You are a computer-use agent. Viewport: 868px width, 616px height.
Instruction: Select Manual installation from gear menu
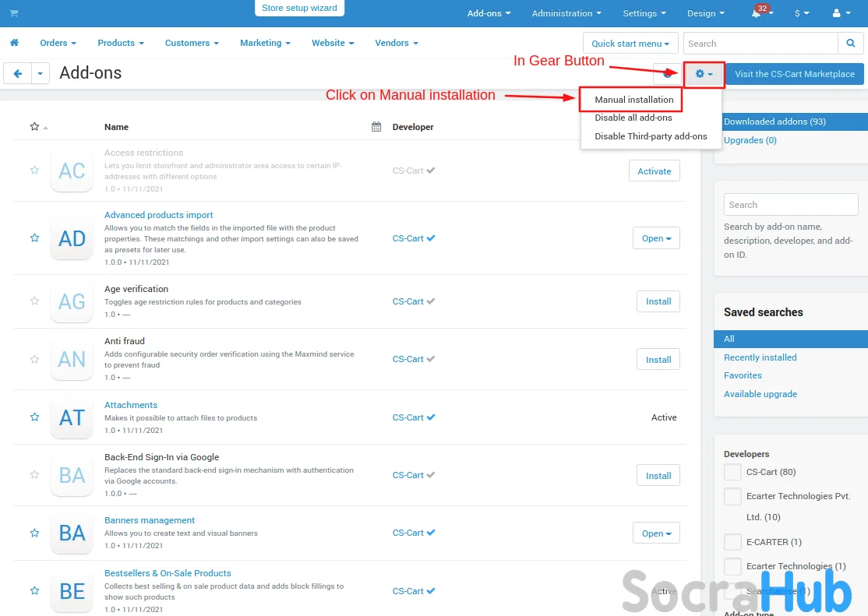[x=633, y=100]
